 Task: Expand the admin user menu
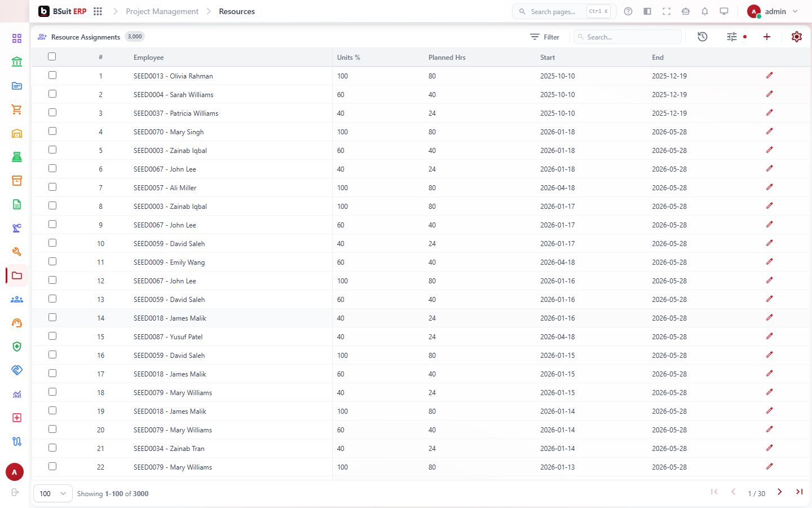coord(773,11)
